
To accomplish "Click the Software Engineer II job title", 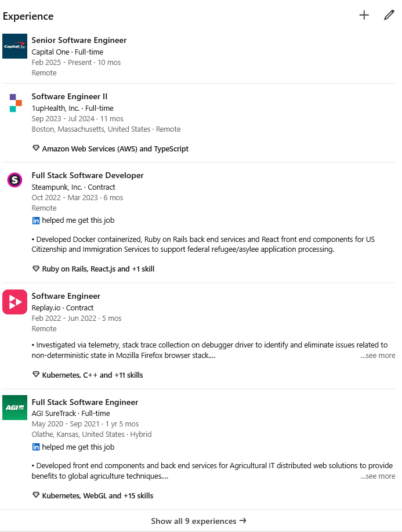I will [x=70, y=96].
